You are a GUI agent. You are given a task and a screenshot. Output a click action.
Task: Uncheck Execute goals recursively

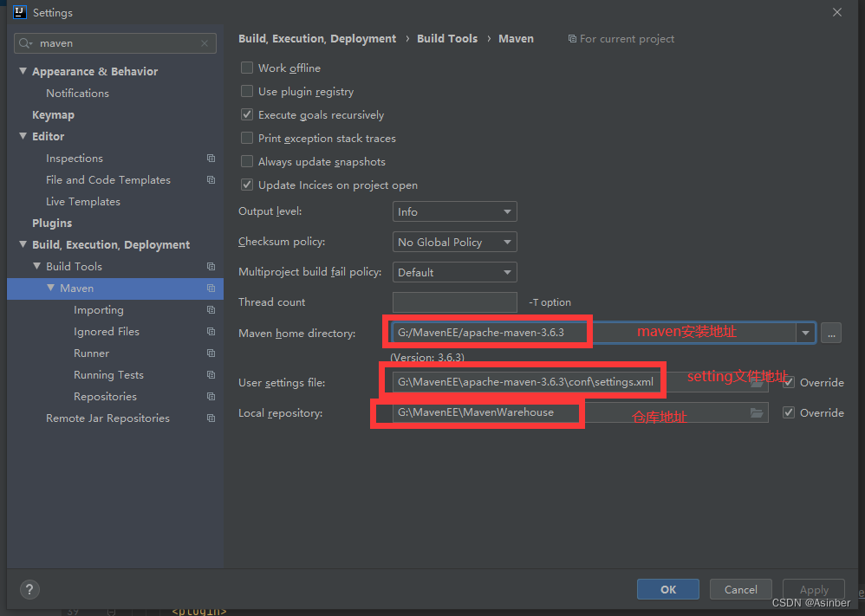pyautogui.click(x=247, y=114)
